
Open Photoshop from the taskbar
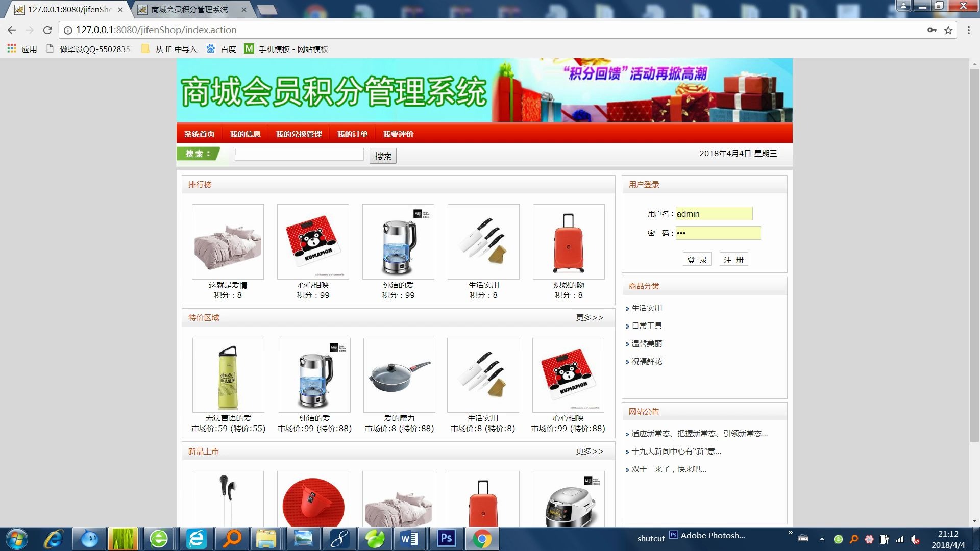(x=446, y=539)
